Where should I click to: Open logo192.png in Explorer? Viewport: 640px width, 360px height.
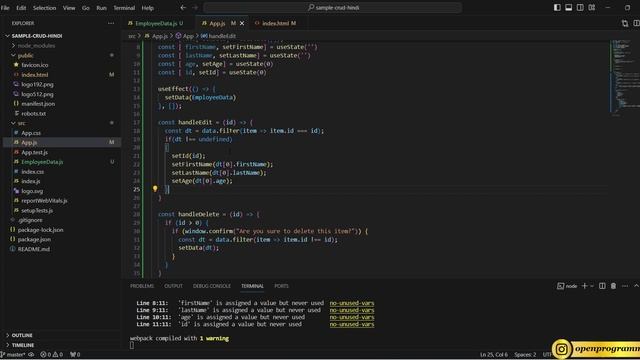click(37, 84)
